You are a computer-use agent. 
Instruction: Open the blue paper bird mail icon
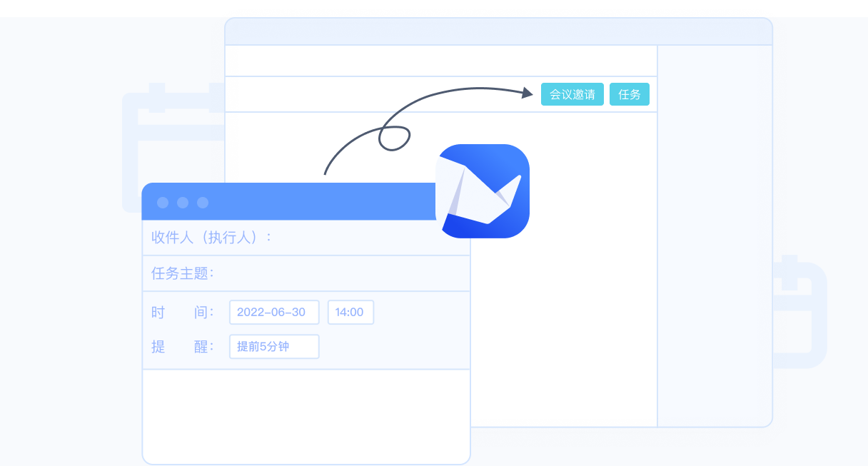[x=483, y=191]
